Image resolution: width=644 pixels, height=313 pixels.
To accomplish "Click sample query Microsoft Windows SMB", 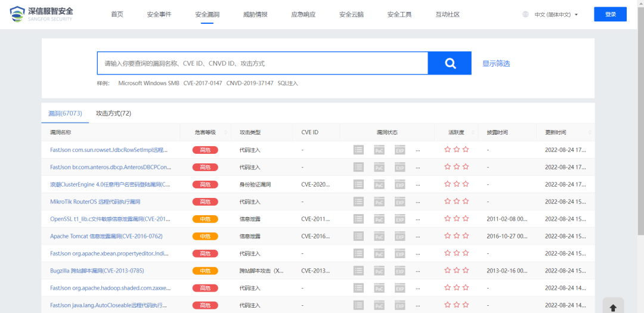I will click(148, 83).
